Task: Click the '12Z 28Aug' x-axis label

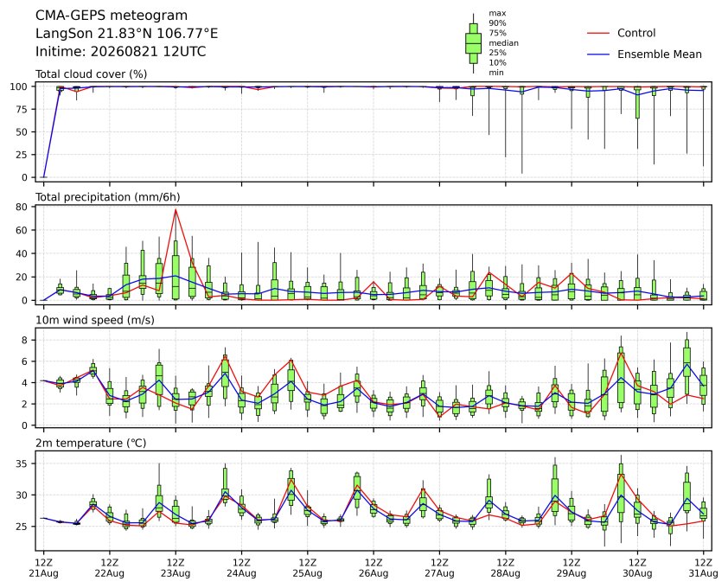Action: click(x=505, y=568)
